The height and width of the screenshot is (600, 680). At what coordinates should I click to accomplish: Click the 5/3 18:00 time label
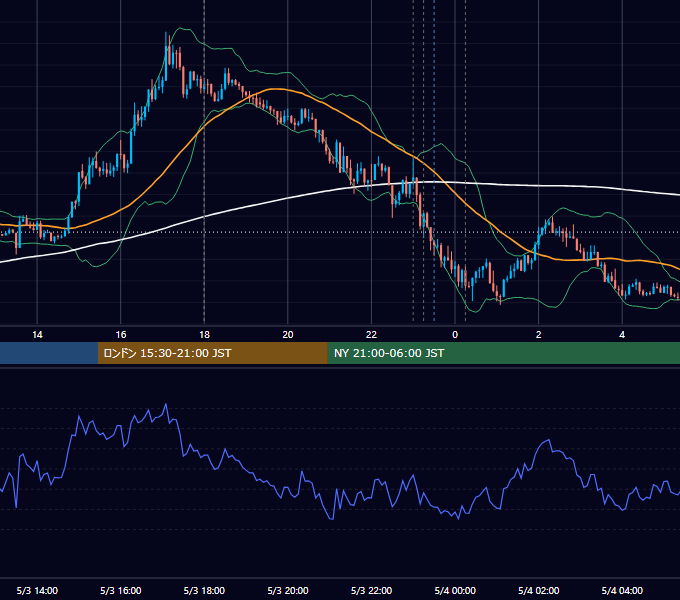(x=204, y=590)
